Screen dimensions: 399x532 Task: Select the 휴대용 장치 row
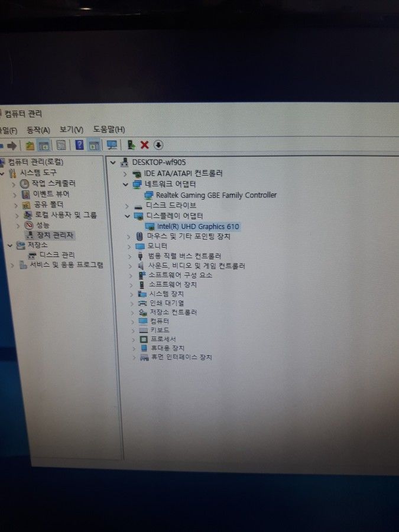(168, 348)
